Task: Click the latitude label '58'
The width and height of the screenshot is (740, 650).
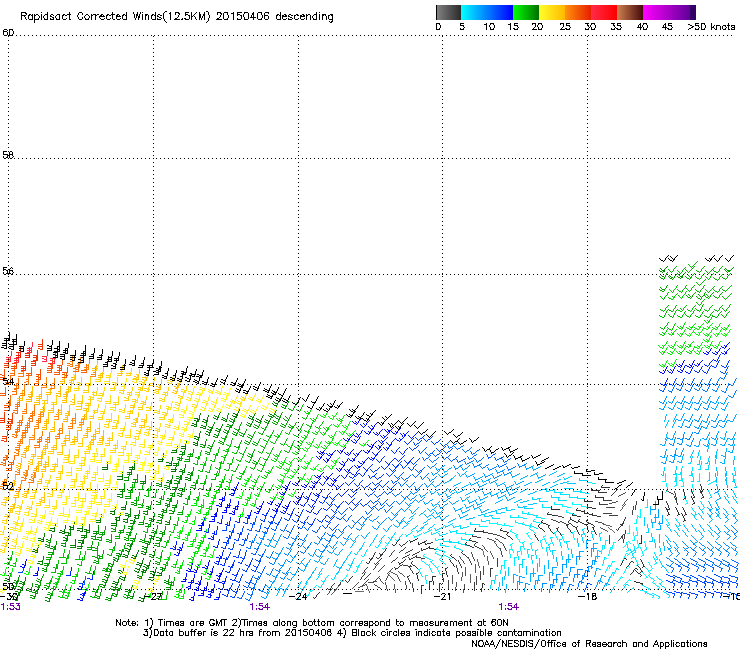Action: point(8,155)
